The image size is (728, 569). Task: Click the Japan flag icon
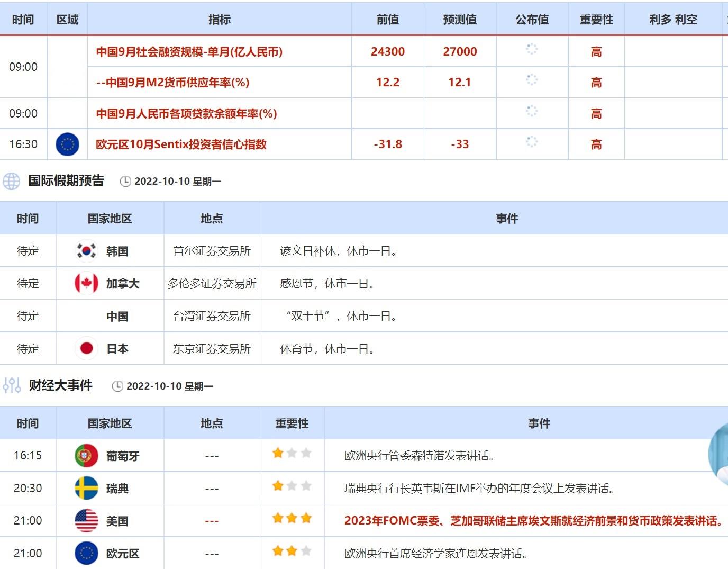(86, 348)
